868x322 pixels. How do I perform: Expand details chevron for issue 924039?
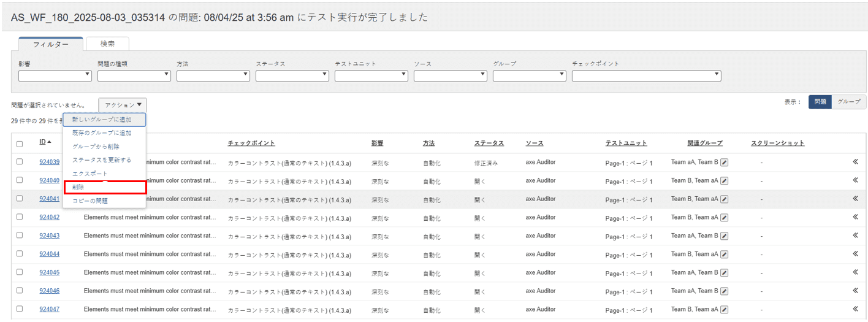coord(855,163)
